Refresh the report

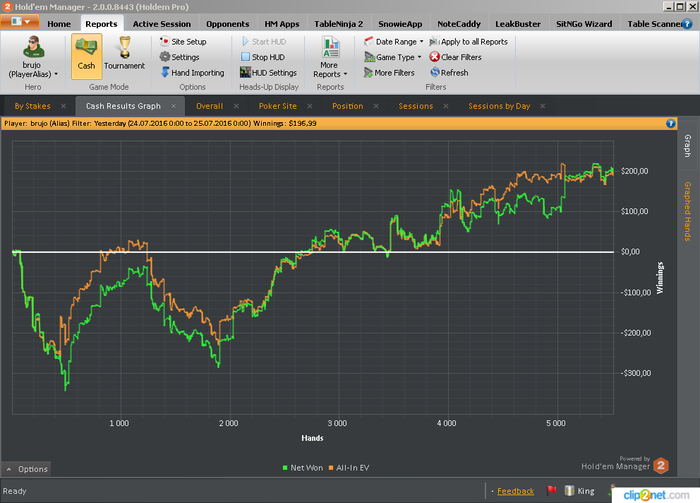pyautogui.click(x=449, y=72)
